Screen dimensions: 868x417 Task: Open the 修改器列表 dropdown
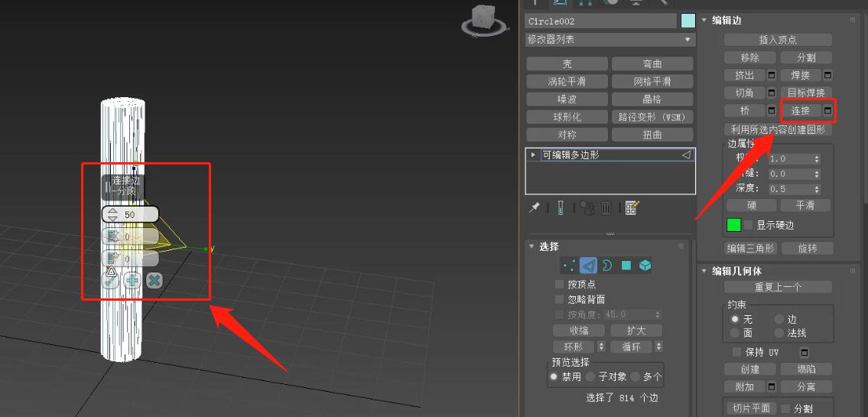point(610,39)
